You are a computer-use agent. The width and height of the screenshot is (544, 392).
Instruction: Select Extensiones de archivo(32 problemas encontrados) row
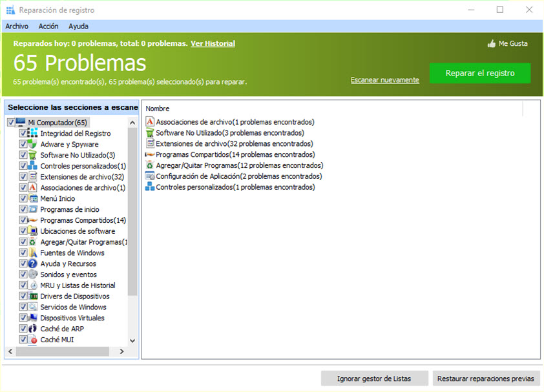[x=229, y=143]
